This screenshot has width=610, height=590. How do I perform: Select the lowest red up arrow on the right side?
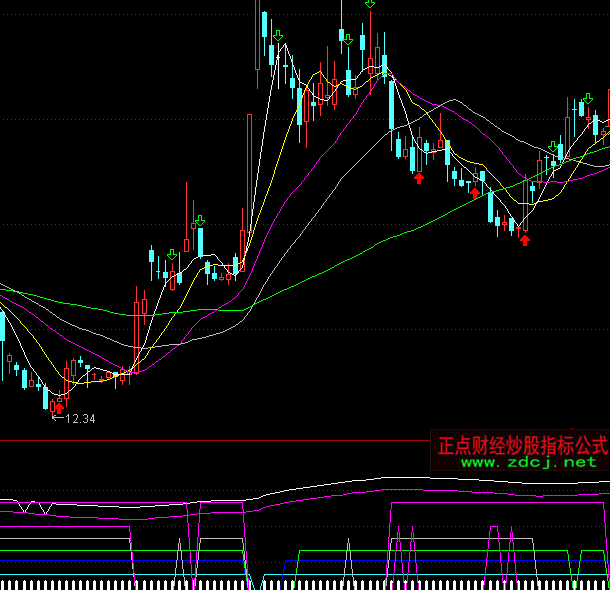tap(524, 239)
